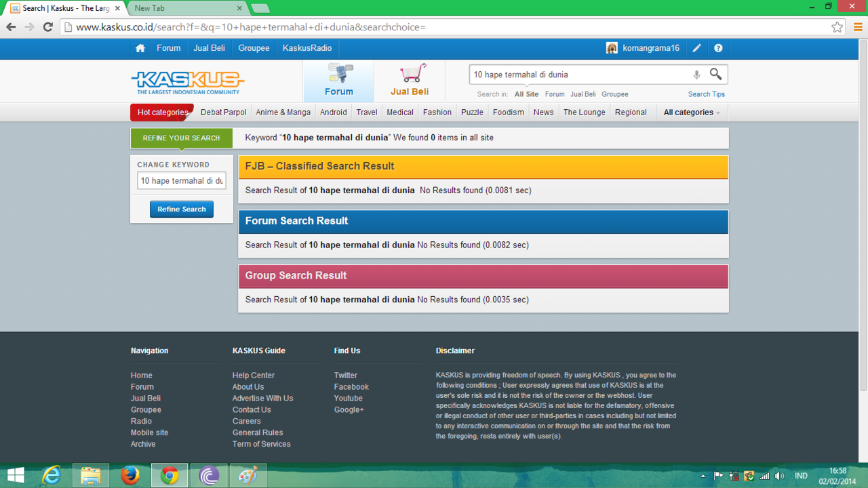Click the magnifier search icon
Screen dimensions: 868x488
715,74
